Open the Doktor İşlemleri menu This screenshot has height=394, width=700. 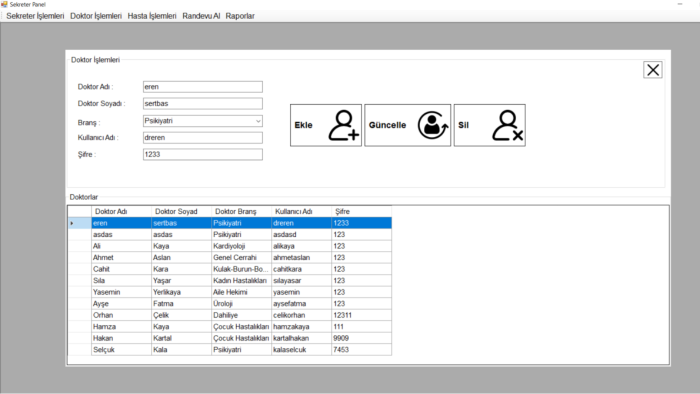point(96,16)
